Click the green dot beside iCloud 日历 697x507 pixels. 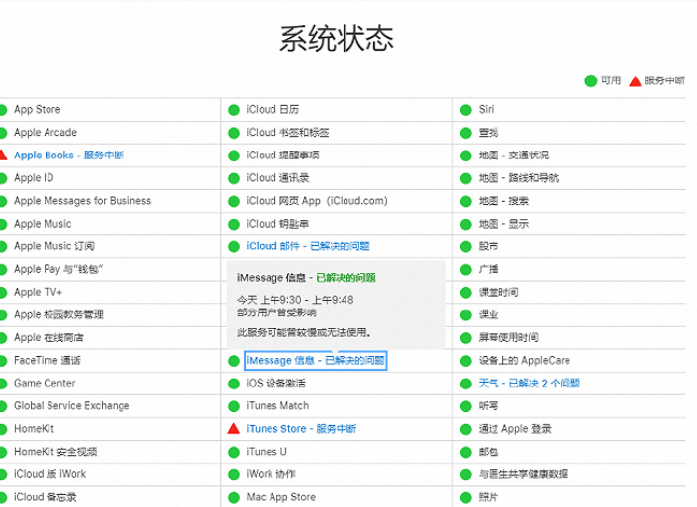coord(234,110)
